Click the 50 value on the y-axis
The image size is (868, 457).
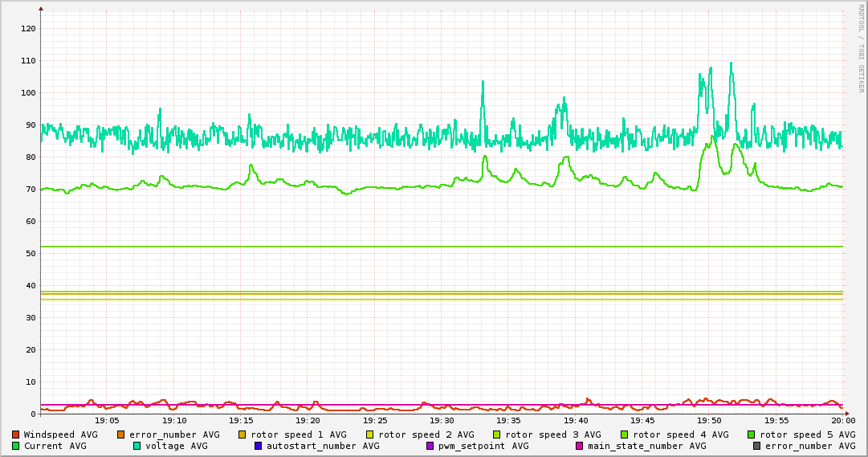click(x=31, y=254)
